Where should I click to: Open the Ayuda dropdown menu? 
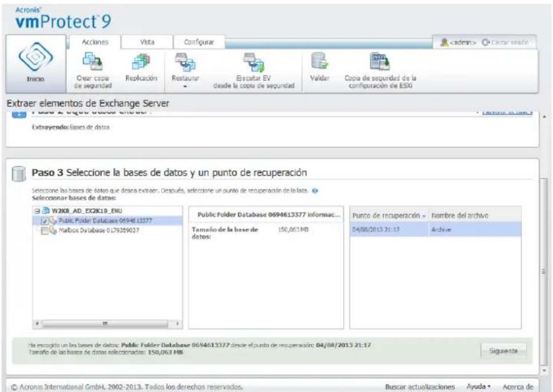point(478,387)
